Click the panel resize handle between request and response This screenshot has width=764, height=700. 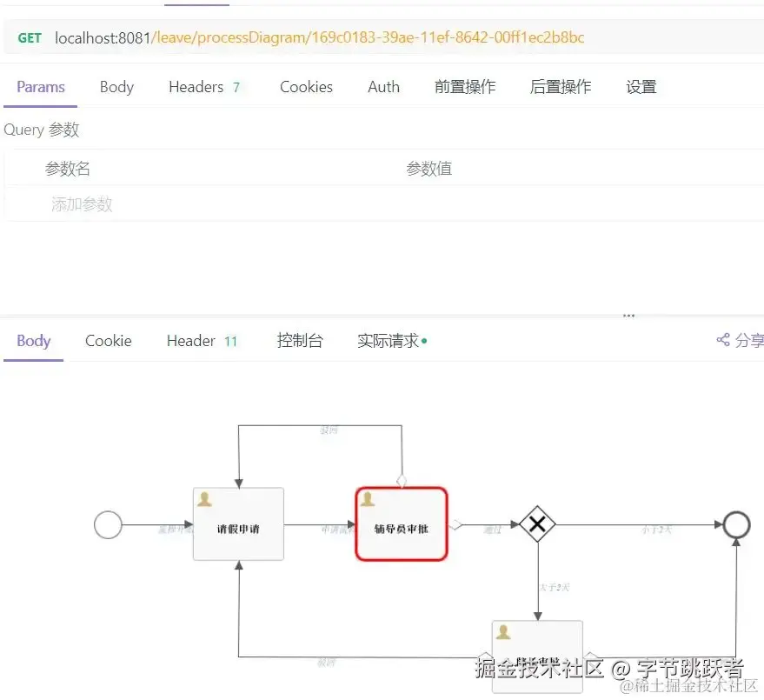tap(628, 316)
